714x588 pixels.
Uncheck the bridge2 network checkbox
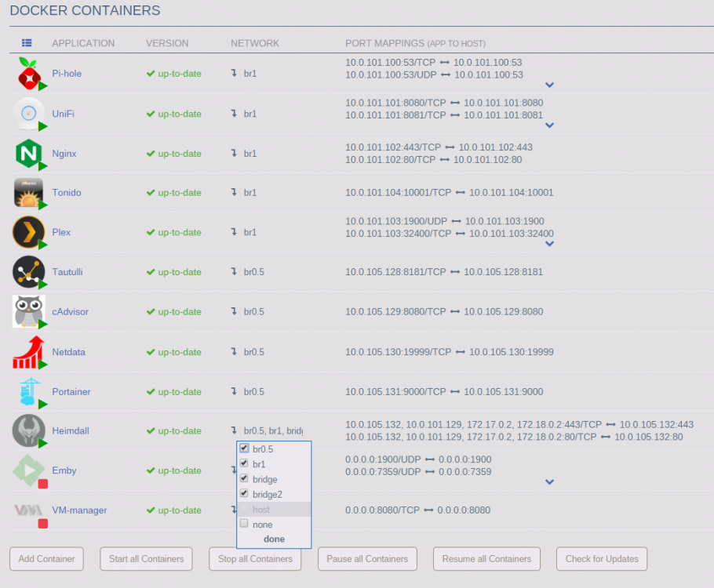(244, 493)
